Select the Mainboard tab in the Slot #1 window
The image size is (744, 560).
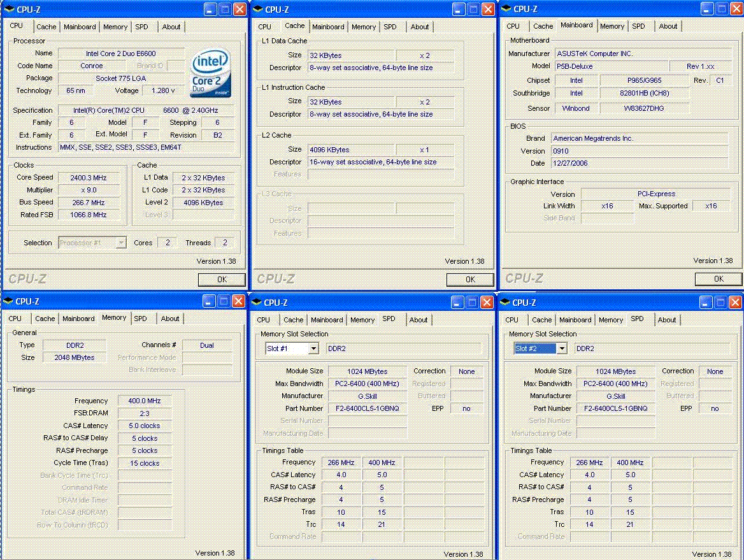[327, 320]
